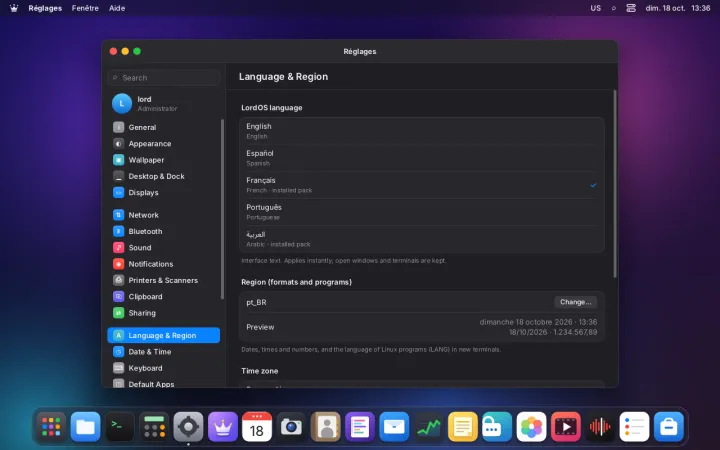
Task: Launch the Photos flower icon in dock
Action: pyautogui.click(x=531, y=427)
